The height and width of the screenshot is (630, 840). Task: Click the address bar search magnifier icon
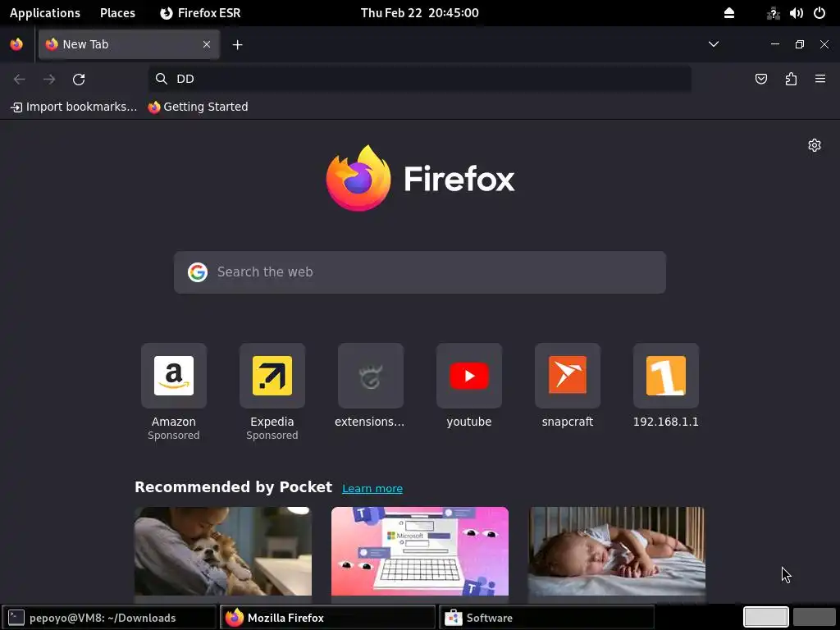click(x=162, y=79)
